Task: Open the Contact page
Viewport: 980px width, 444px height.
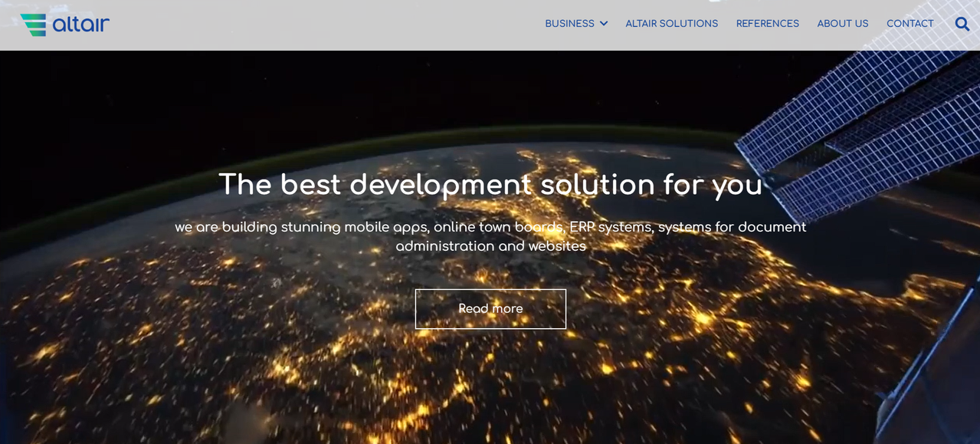Action: click(x=910, y=24)
